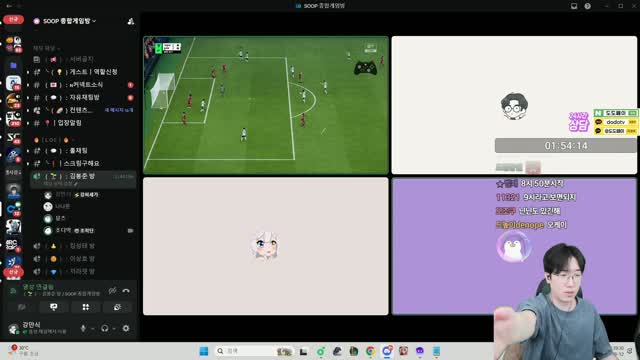Deafen with the headphone icon
The image size is (640, 360).
pyautogui.click(x=104, y=328)
